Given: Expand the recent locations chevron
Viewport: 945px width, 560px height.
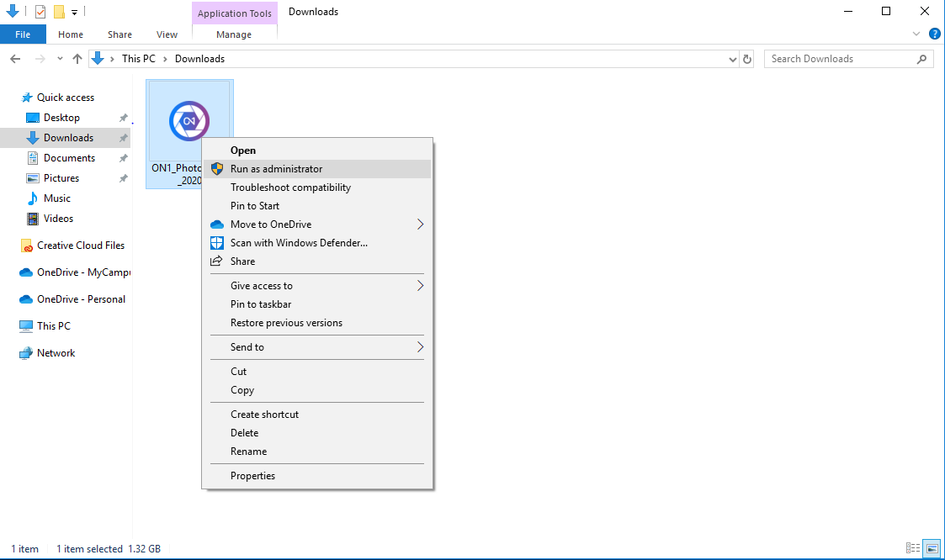Looking at the screenshot, I should [60, 59].
